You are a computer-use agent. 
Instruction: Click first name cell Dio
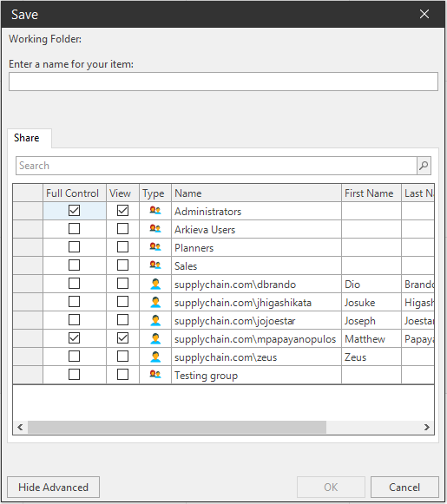371,284
